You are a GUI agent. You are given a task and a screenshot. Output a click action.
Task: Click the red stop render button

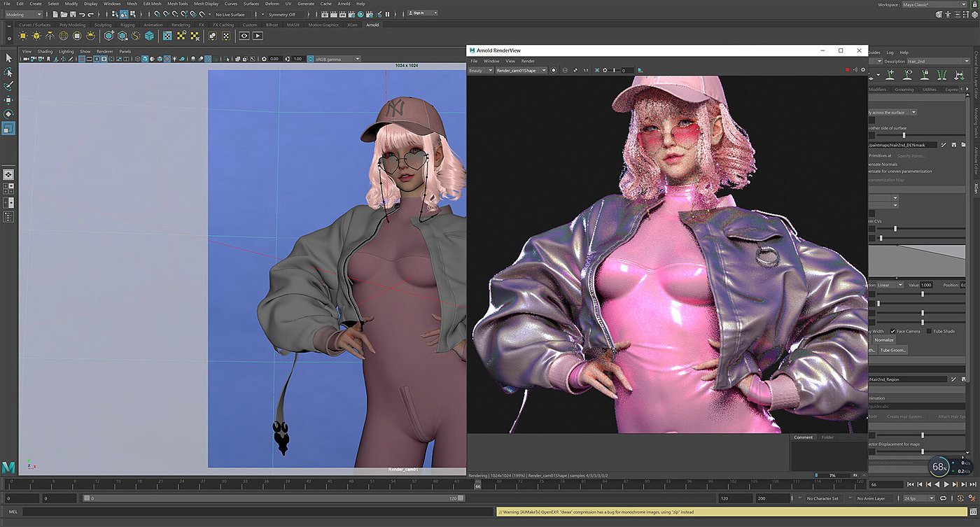click(847, 70)
